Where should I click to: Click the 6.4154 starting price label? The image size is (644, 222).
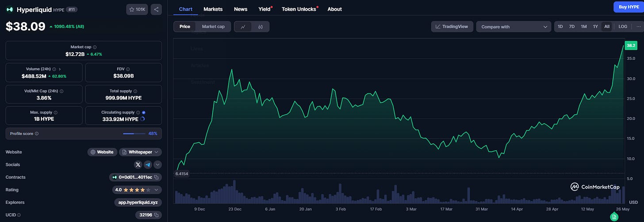click(182, 174)
